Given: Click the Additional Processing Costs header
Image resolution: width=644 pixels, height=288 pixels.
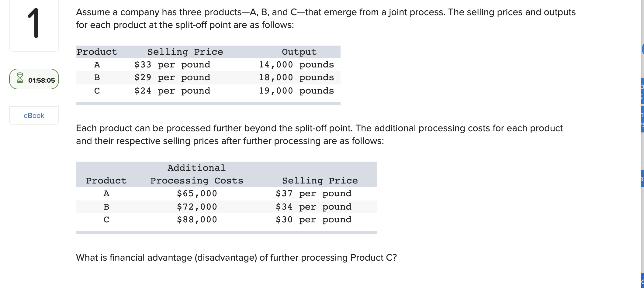Looking at the screenshot, I should (197, 174).
